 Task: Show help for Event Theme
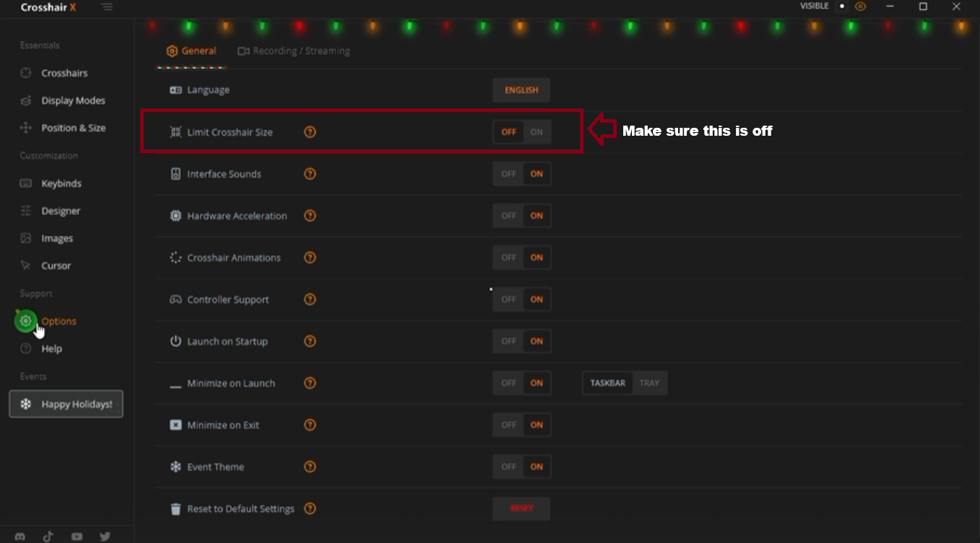(310, 467)
